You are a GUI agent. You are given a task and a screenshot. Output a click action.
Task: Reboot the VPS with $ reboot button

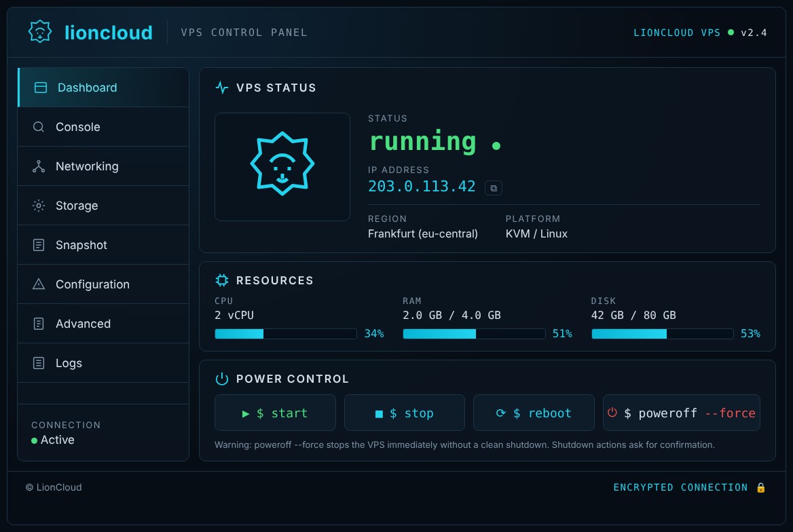534,413
